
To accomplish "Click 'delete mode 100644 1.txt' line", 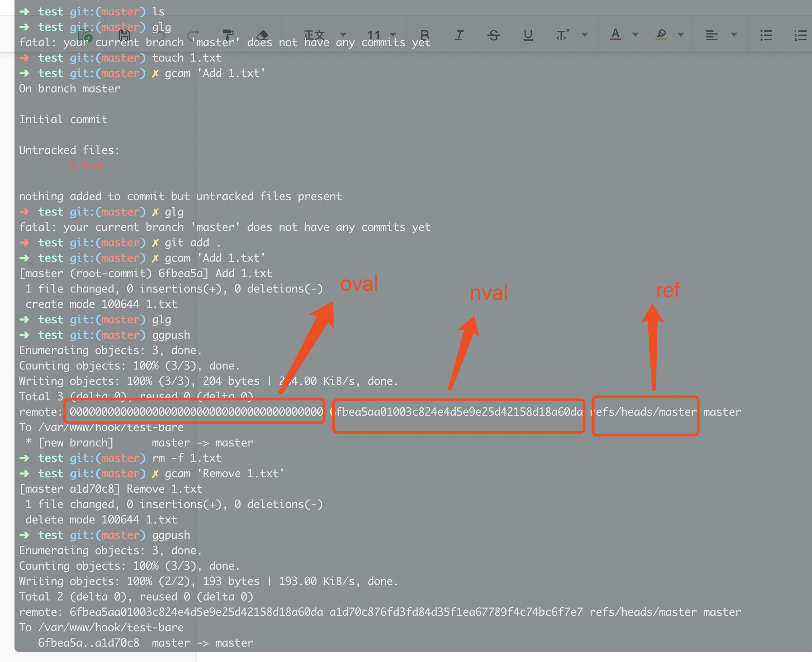I will pyautogui.click(x=101, y=520).
